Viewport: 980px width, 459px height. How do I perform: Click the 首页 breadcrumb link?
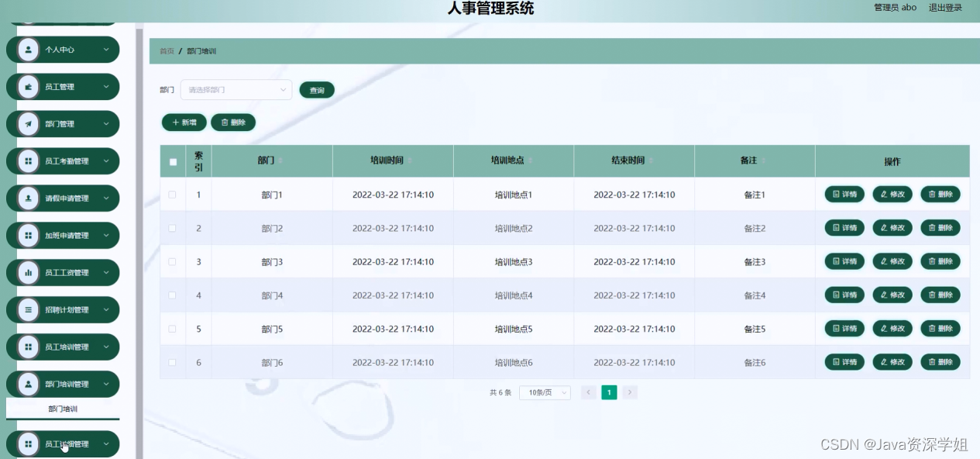(x=167, y=51)
